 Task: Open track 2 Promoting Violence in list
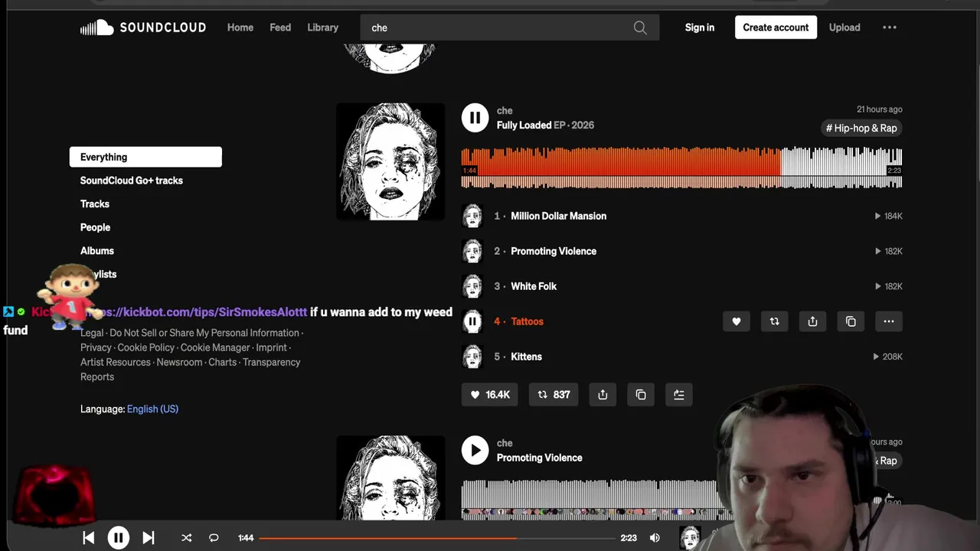point(554,251)
